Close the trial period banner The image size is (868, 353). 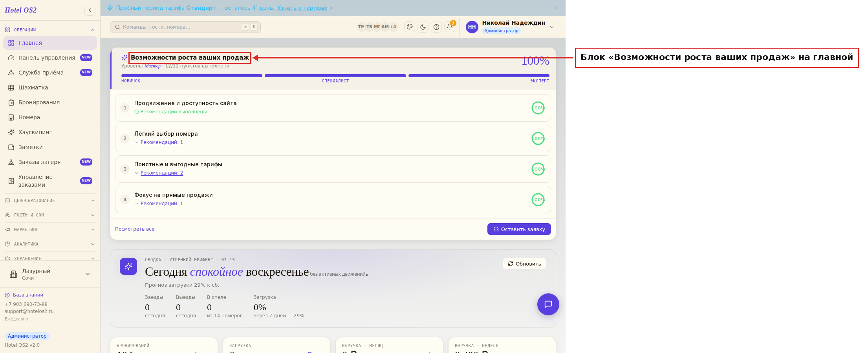pyautogui.click(x=557, y=8)
